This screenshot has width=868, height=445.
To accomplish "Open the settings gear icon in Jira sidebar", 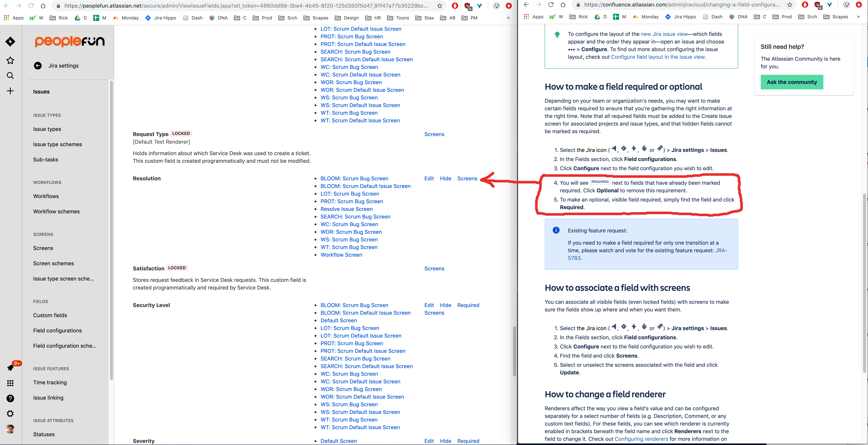I will 10,414.
